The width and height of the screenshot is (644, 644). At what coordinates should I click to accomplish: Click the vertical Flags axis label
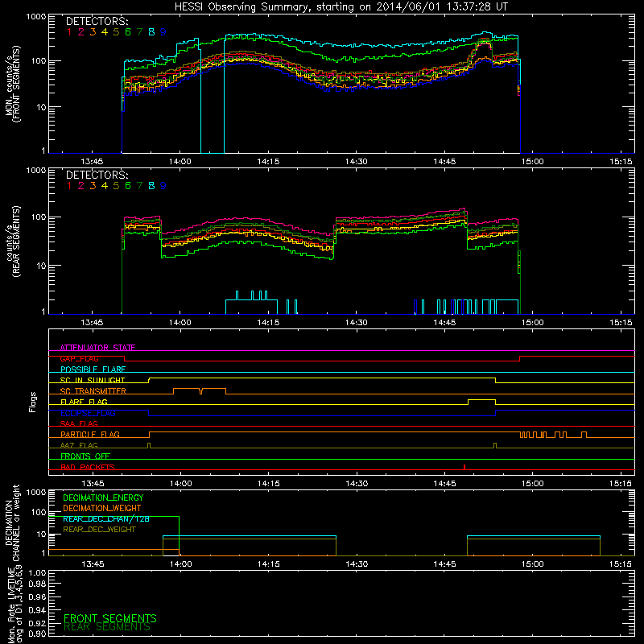[x=33, y=402]
